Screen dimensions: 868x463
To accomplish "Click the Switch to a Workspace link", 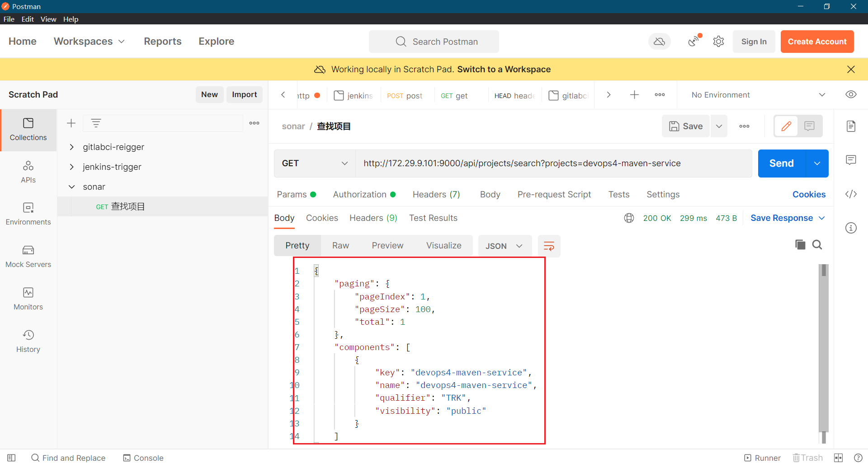I will [504, 69].
